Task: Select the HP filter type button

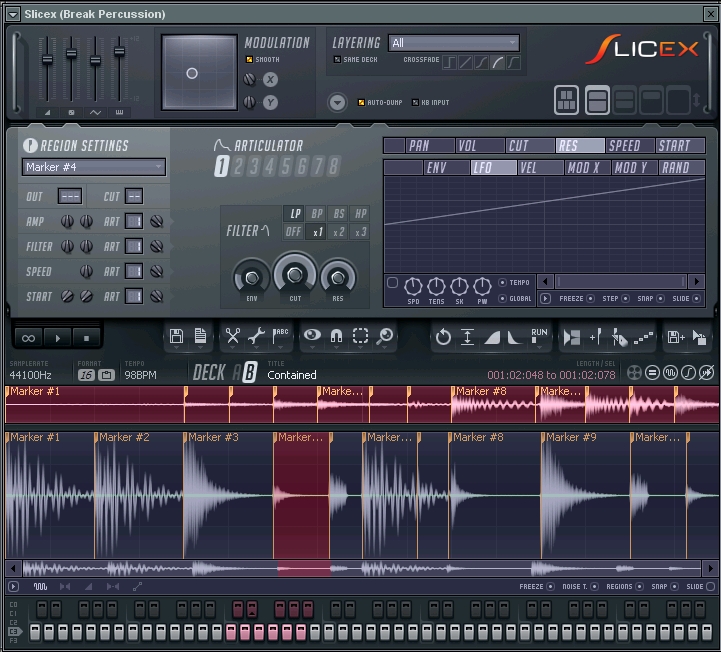Action: tap(360, 214)
